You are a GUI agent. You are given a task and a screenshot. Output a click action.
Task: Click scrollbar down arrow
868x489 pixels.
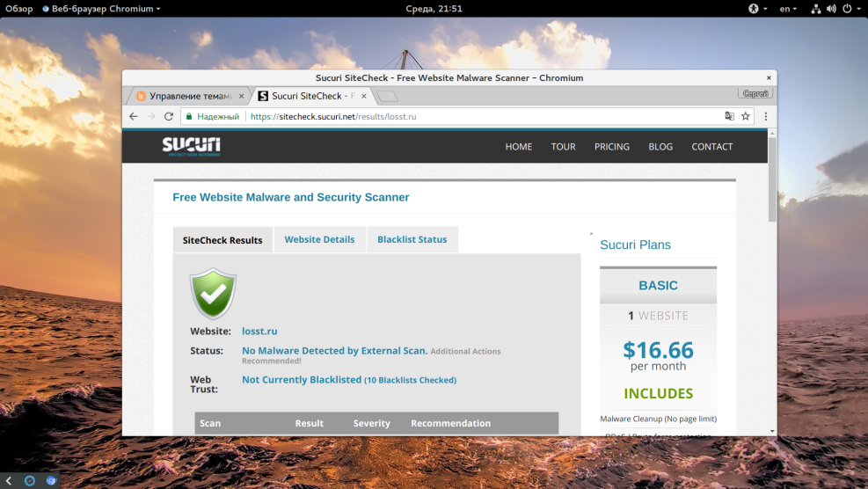click(771, 431)
